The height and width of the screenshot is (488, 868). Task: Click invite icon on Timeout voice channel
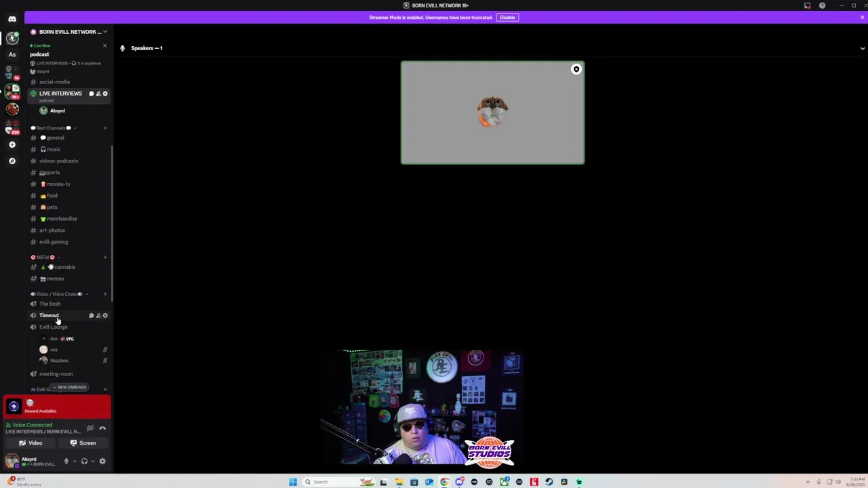(98, 315)
